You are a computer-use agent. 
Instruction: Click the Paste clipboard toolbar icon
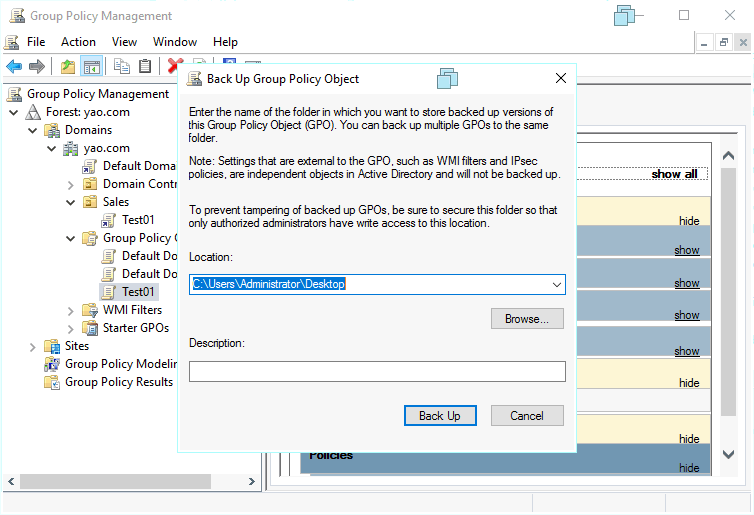click(145, 67)
